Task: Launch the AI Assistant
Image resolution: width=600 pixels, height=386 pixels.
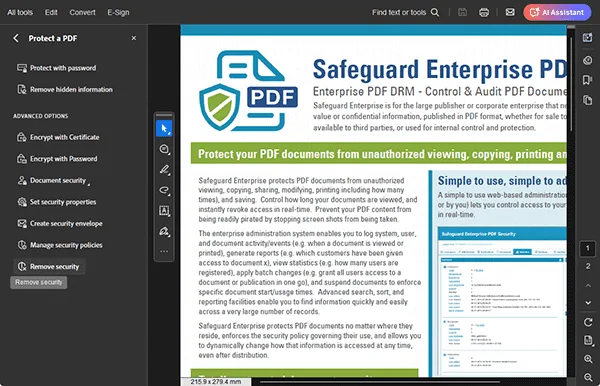Action: pos(557,12)
